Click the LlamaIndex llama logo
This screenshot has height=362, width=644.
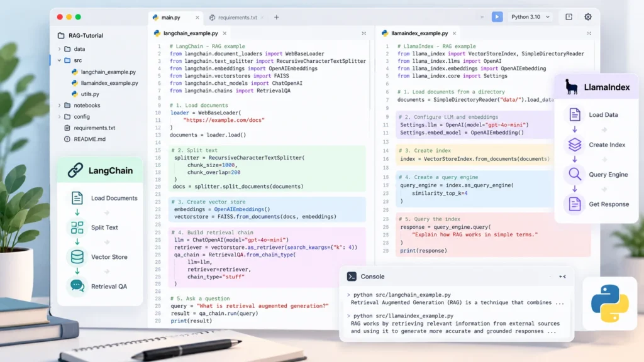coord(571,87)
